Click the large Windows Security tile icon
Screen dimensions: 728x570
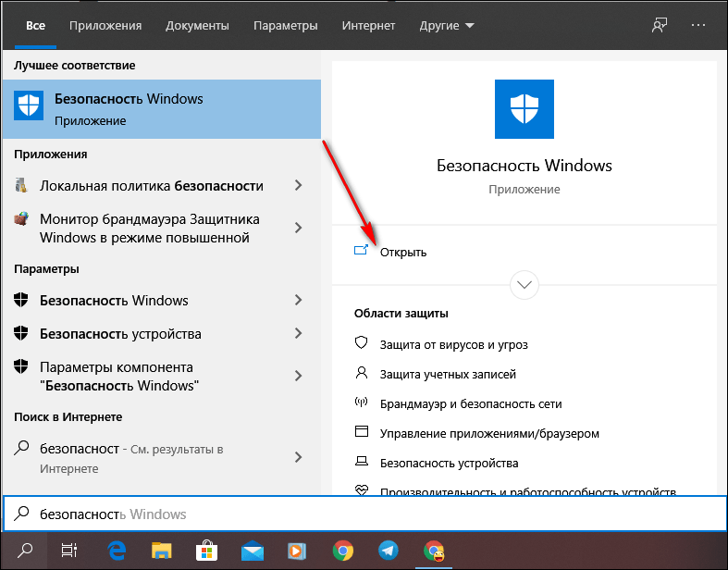click(524, 108)
